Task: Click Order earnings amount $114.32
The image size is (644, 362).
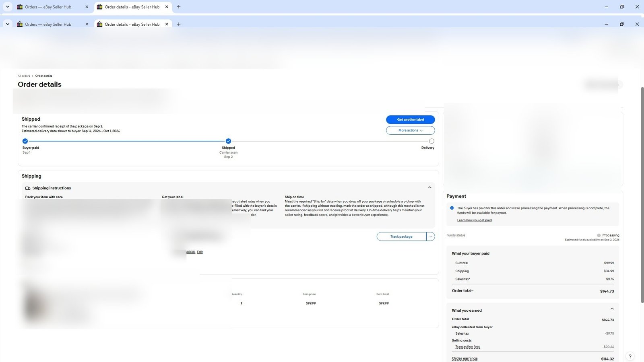Action: (607, 359)
